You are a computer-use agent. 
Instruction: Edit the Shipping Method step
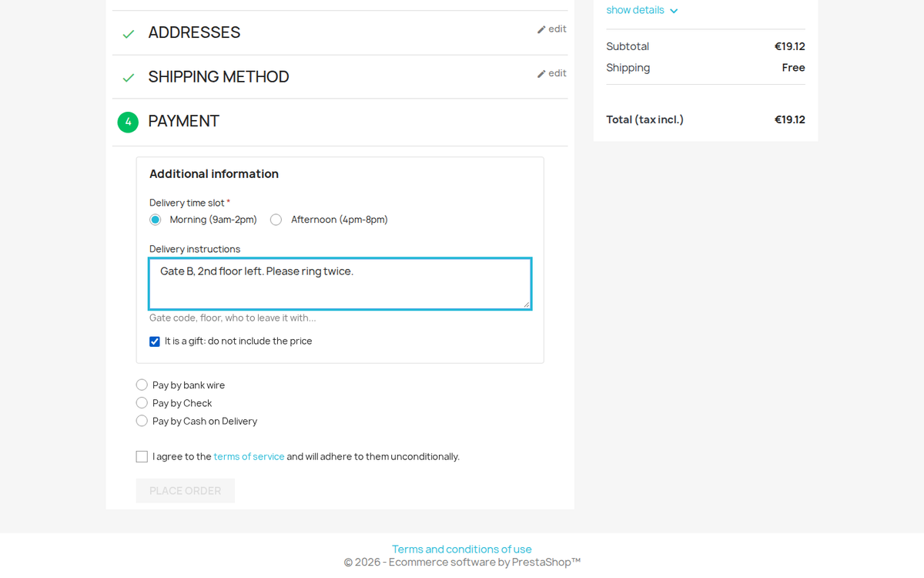[x=552, y=73]
